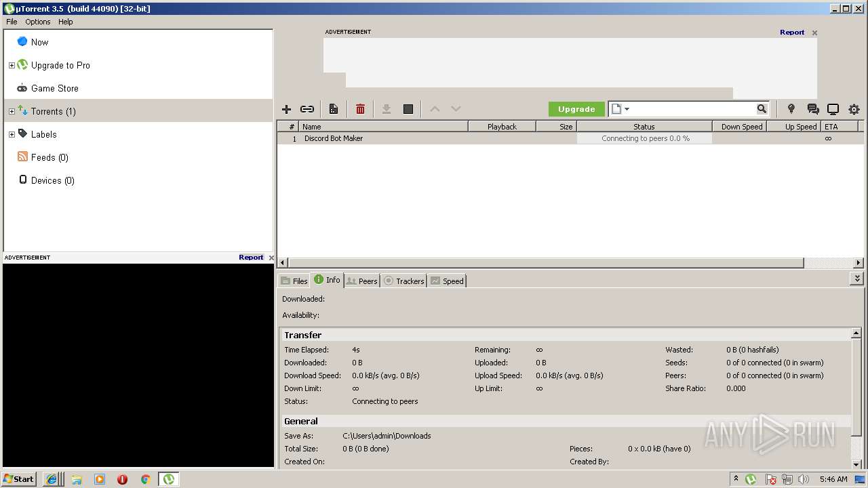The image size is (868, 488).
Task: Expand the Torrents tree node
Action: [12, 111]
